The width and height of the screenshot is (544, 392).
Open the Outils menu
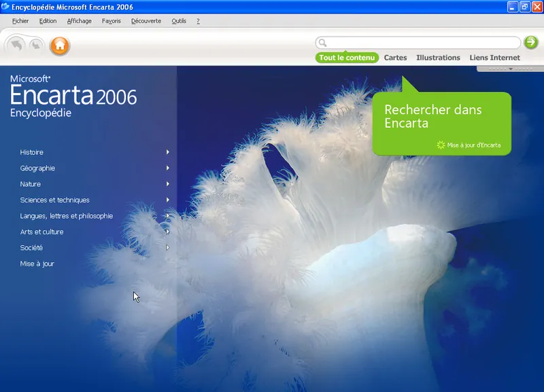pyautogui.click(x=179, y=21)
